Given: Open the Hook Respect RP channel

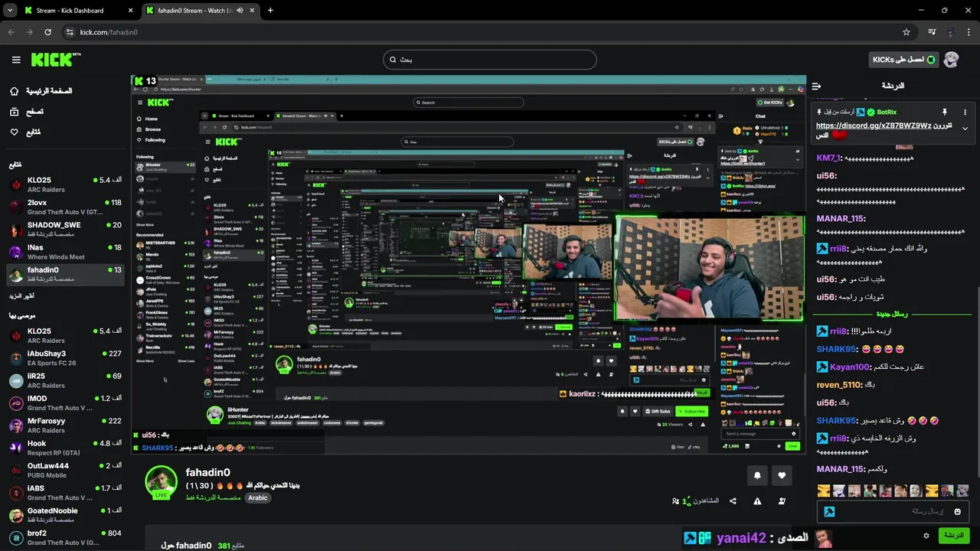Looking at the screenshot, I should click(x=65, y=448).
